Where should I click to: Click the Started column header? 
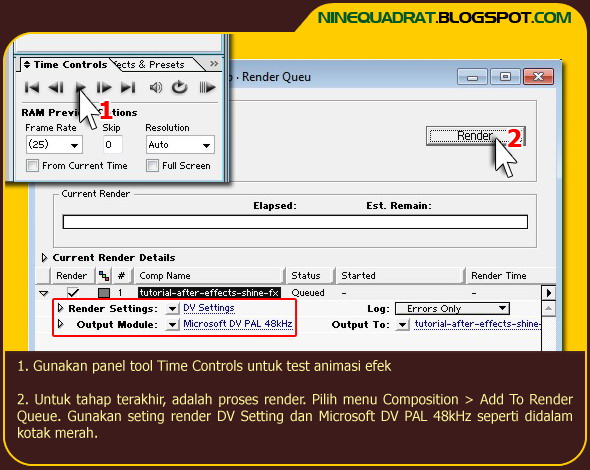(x=400, y=276)
